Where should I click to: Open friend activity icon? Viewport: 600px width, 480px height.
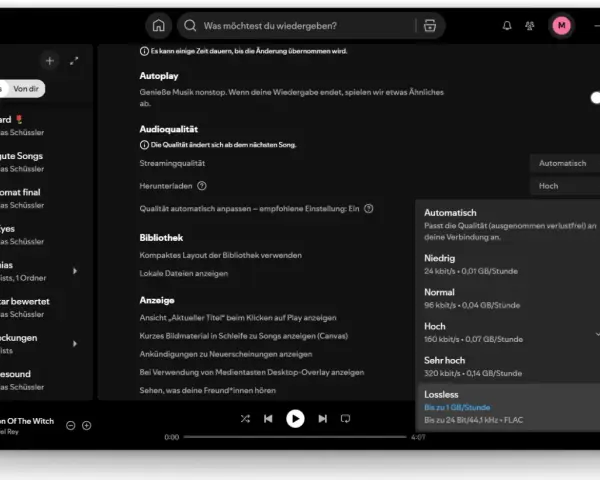[x=530, y=26]
